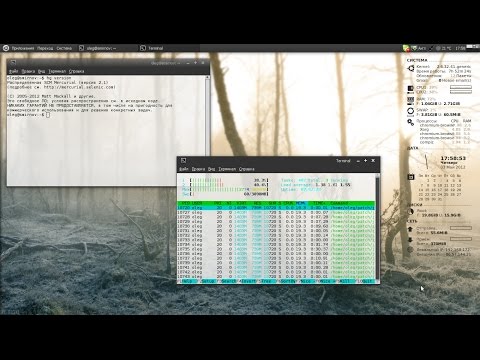Image resolution: width=480 pixels, height=360 pixels.
Task: Select htop process row with PID 10737
Action: [276, 258]
